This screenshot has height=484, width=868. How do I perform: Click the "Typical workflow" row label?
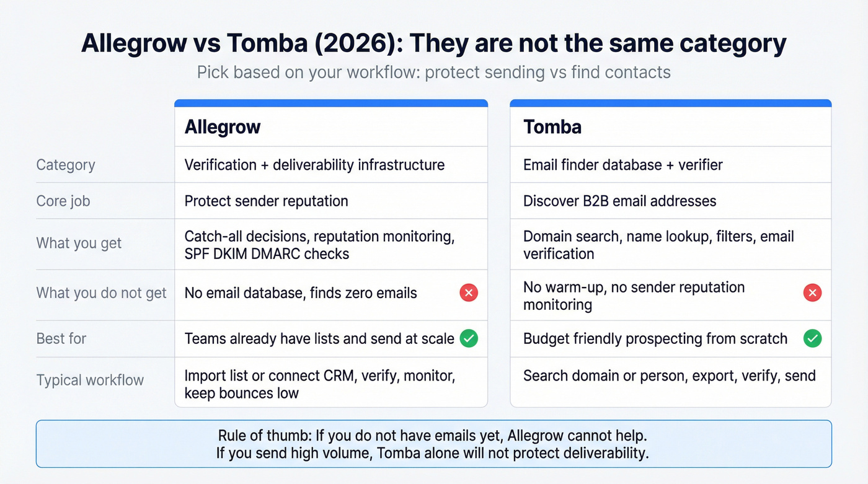(x=90, y=380)
